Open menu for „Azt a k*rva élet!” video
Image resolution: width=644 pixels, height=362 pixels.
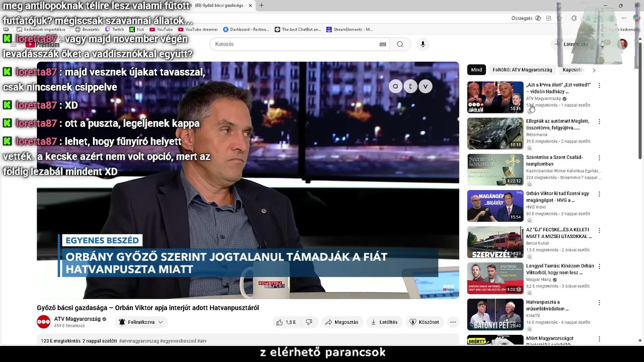point(599,85)
